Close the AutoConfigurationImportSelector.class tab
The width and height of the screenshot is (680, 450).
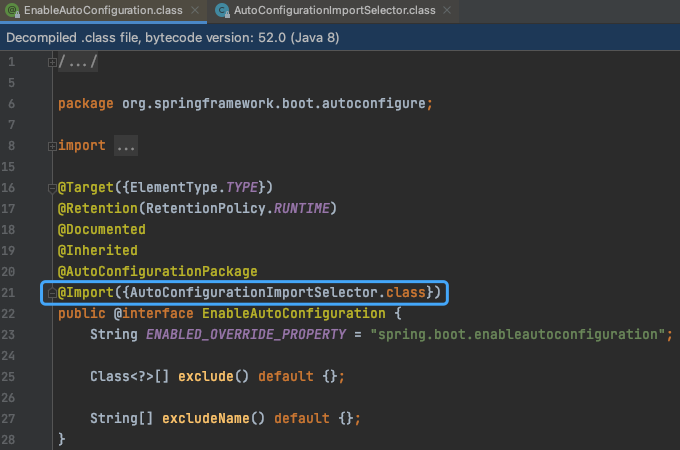(x=447, y=10)
